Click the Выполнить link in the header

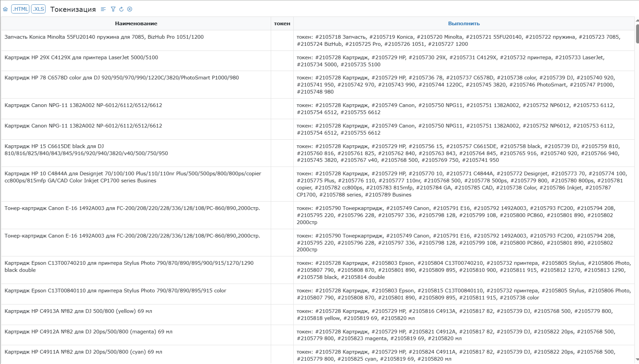click(x=464, y=24)
